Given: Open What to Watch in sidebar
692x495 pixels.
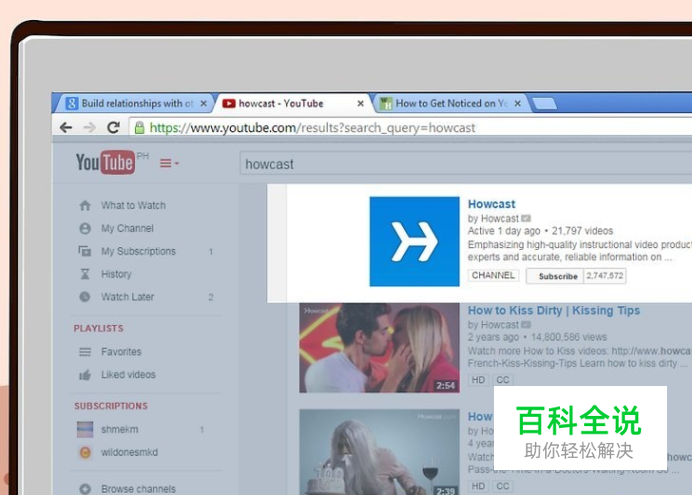Looking at the screenshot, I should point(133,206).
